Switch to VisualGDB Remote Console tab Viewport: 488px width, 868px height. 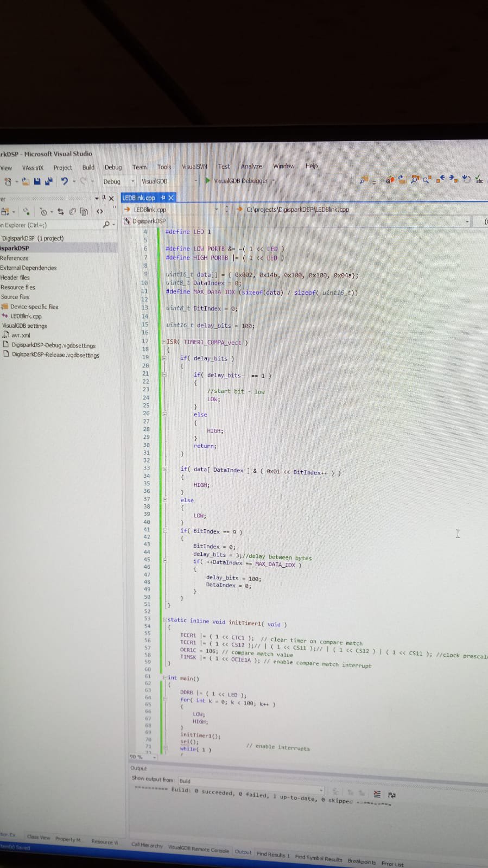pyautogui.click(x=199, y=849)
